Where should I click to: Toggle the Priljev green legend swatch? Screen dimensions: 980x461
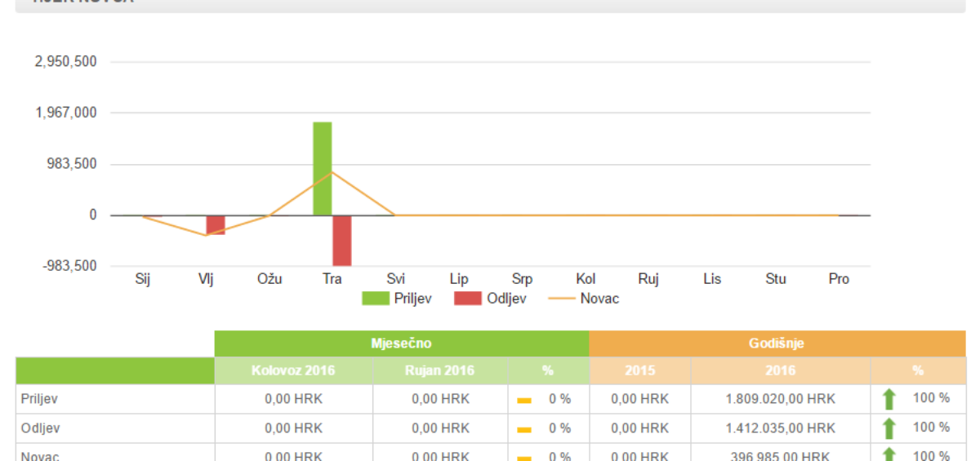pos(376,299)
